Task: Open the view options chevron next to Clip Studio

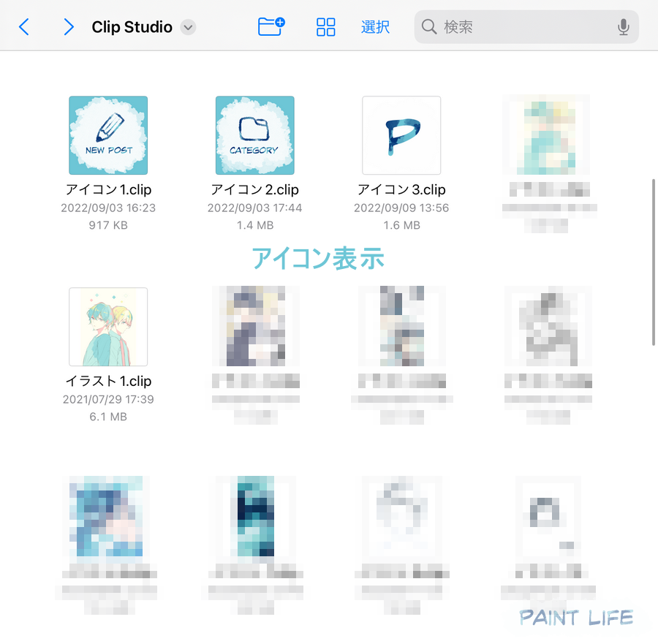Action: coord(189,29)
